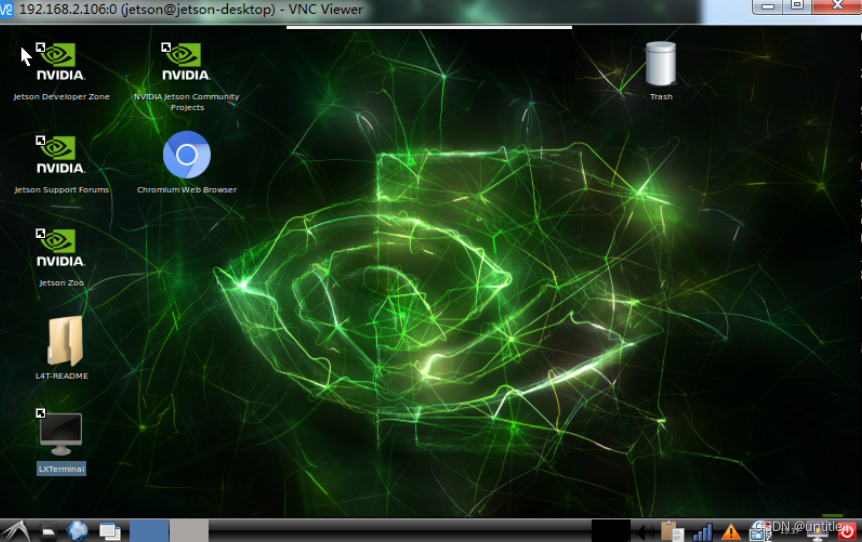Click the Chromium Web Browser label text
The height and width of the screenshot is (542, 862).
click(x=187, y=190)
